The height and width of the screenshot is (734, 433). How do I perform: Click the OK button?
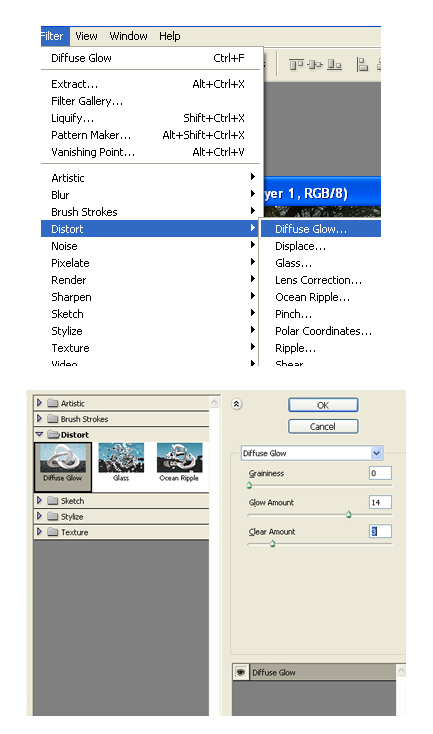point(323,405)
